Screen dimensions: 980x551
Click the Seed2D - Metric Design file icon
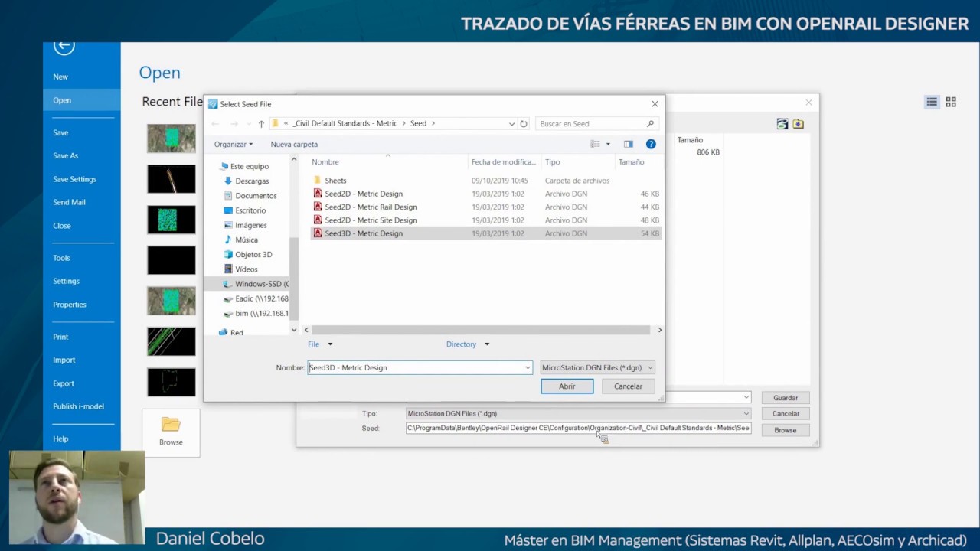pos(318,194)
